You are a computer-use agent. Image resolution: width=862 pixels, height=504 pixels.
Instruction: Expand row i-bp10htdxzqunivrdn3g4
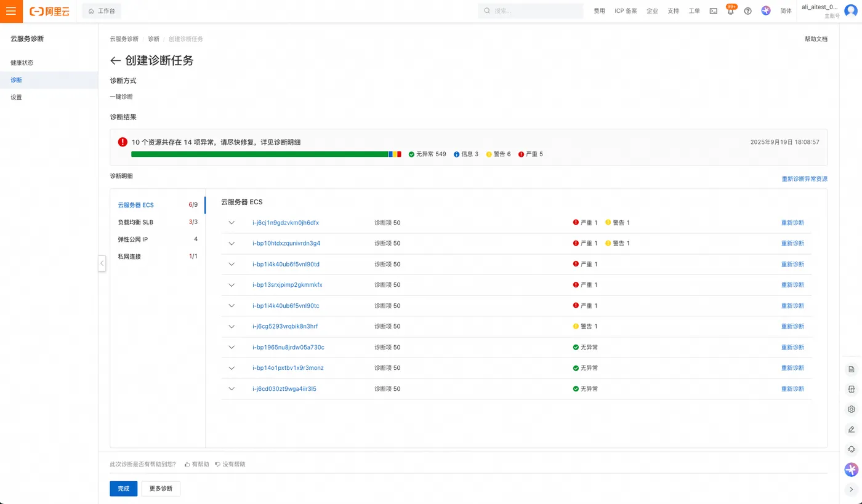232,244
